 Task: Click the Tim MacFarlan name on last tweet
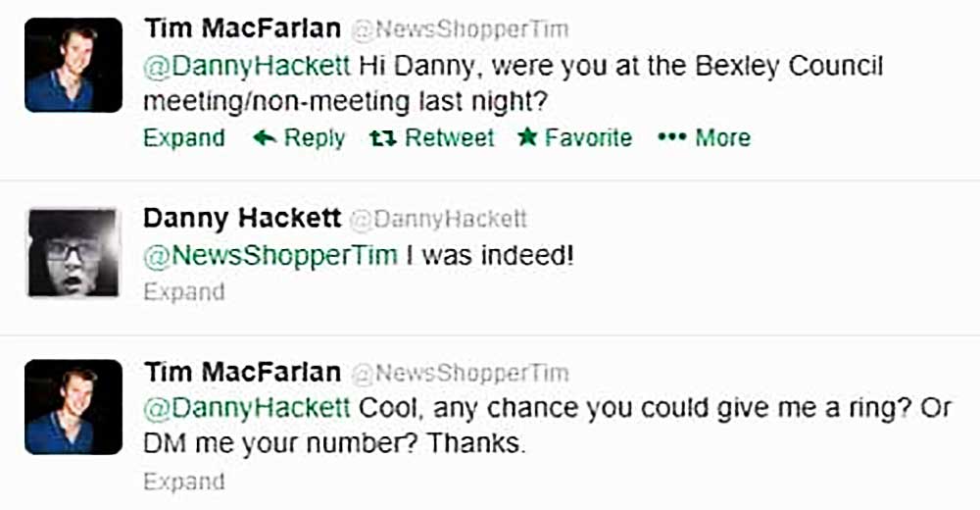(242, 373)
